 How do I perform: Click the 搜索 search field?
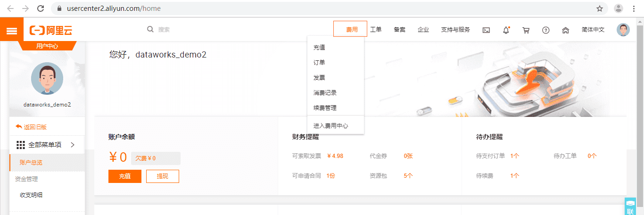[x=189, y=30]
